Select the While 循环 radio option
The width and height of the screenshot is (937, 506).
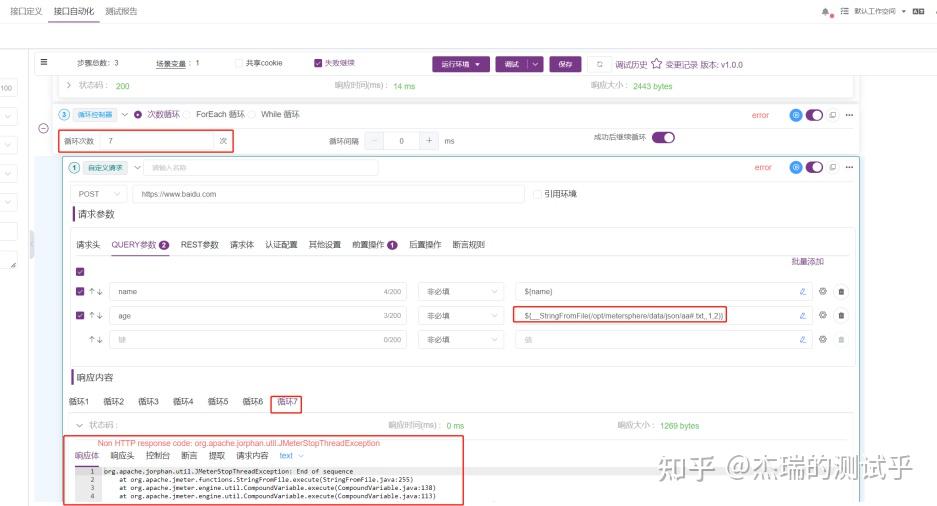click(252, 114)
